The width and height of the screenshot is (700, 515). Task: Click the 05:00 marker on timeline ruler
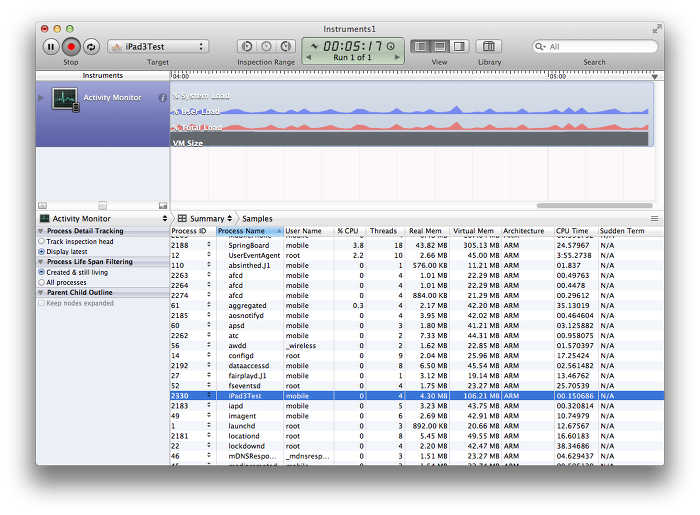click(557, 76)
